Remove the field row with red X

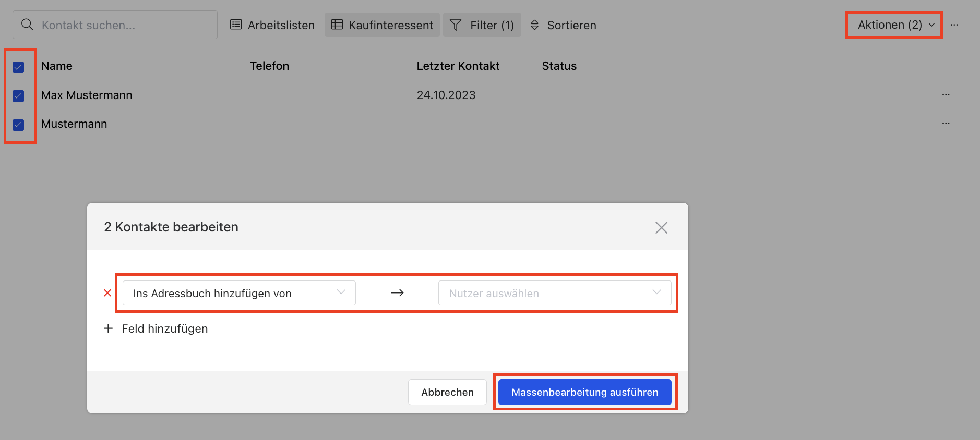(x=107, y=293)
